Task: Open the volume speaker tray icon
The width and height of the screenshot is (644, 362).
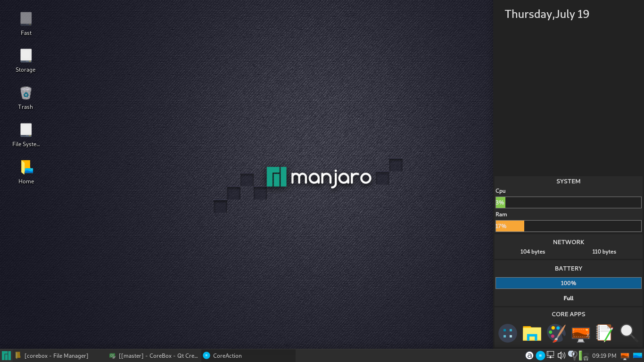Action: point(561,355)
